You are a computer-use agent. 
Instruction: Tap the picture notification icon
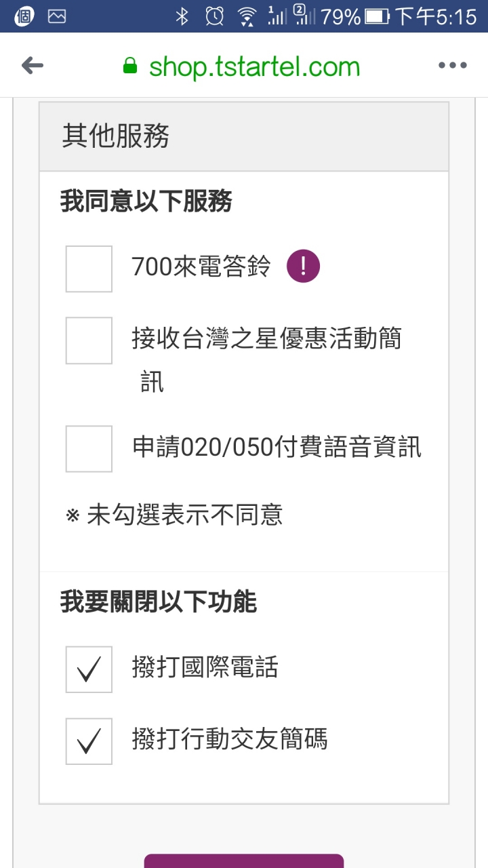[x=57, y=16]
